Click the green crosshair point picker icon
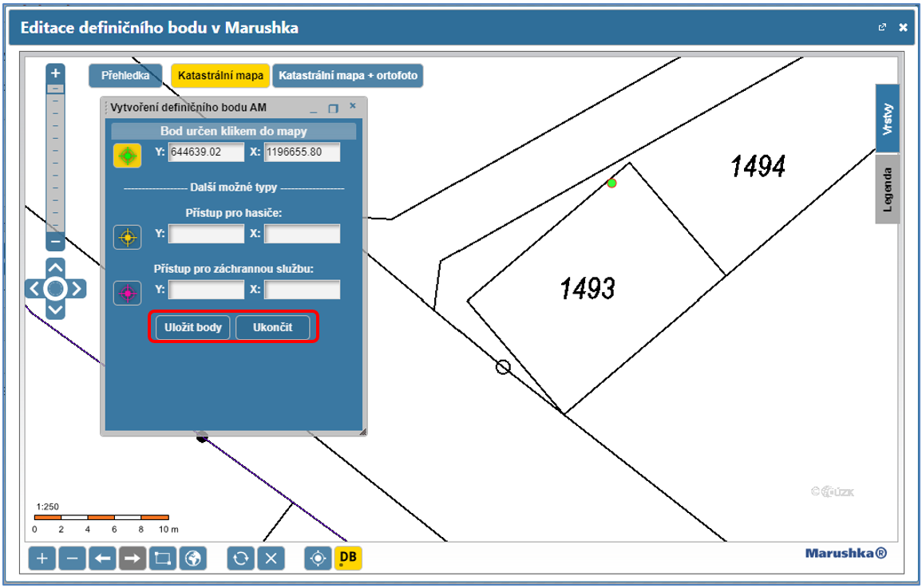 click(x=127, y=156)
